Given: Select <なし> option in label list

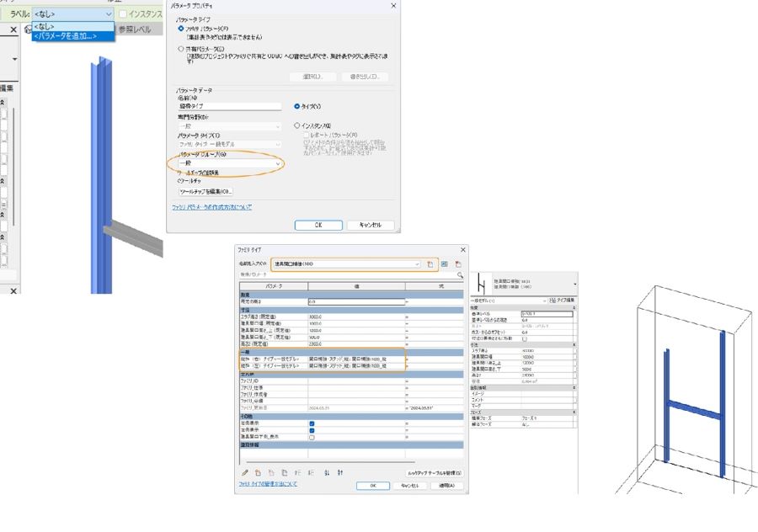Looking at the screenshot, I should click(x=46, y=26).
